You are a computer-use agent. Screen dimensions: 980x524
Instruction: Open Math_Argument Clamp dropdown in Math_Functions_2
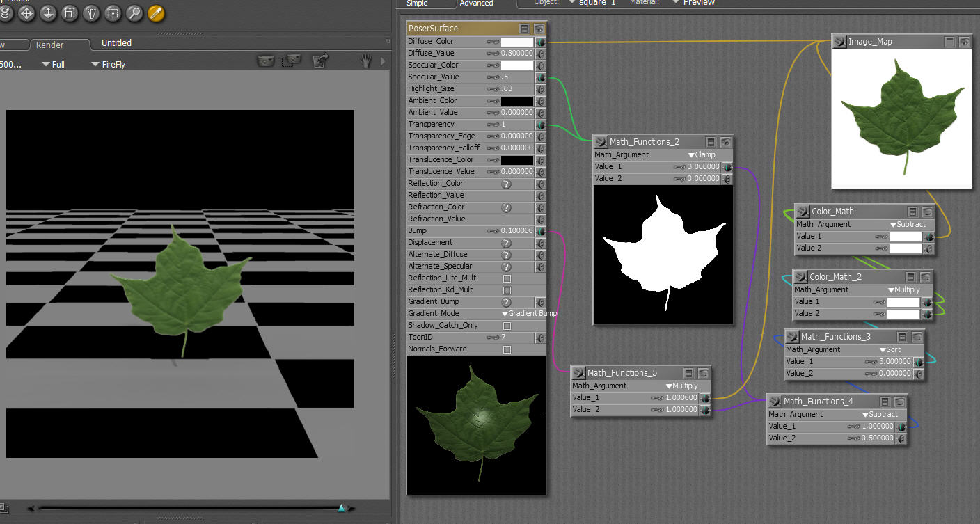click(x=702, y=155)
